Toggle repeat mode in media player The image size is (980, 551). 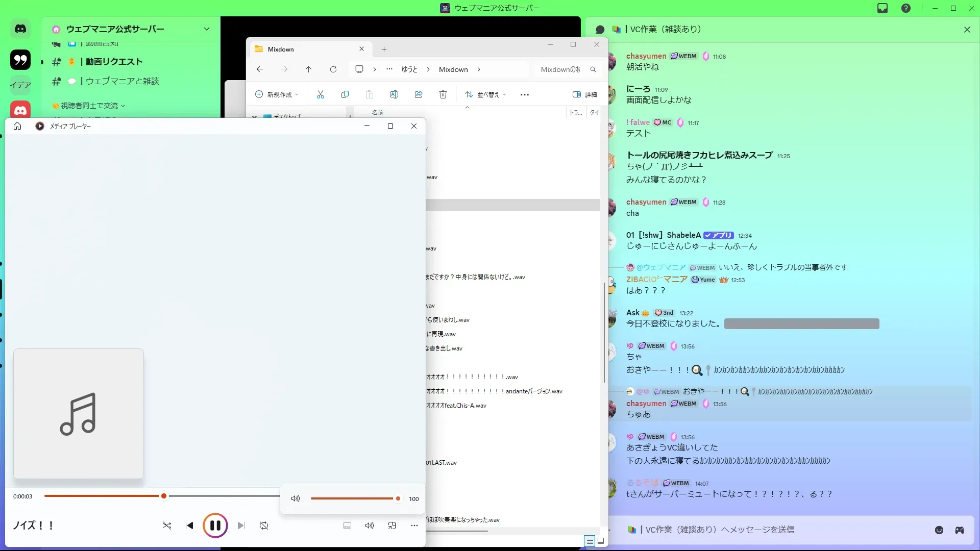click(x=264, y=525)
